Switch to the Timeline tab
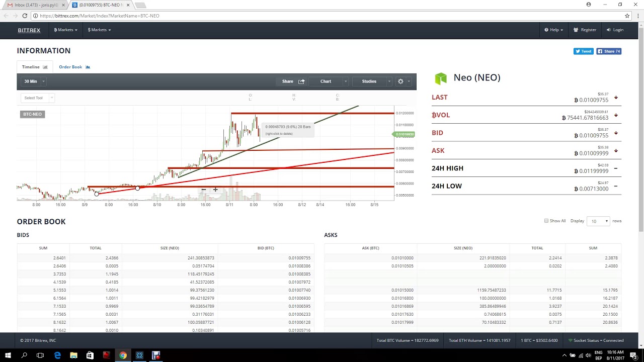This screenshot has height=362, width=644. click(x=34, y=67)
